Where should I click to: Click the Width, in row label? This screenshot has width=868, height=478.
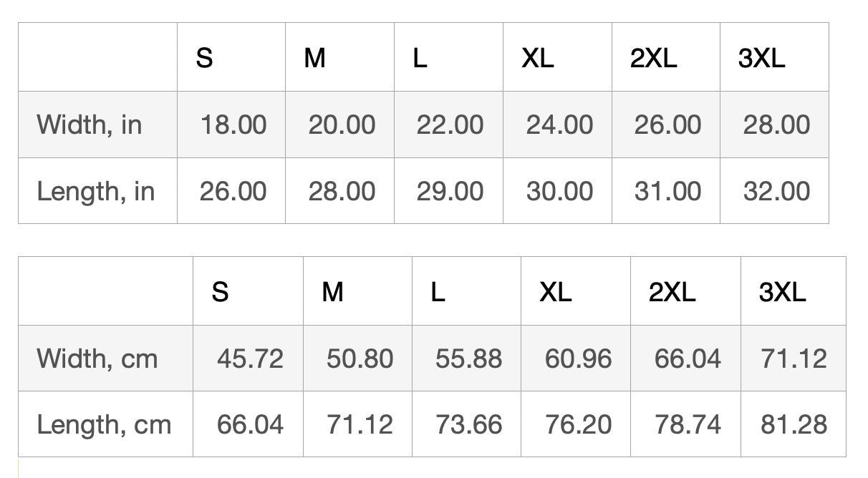tap(90, 125)
